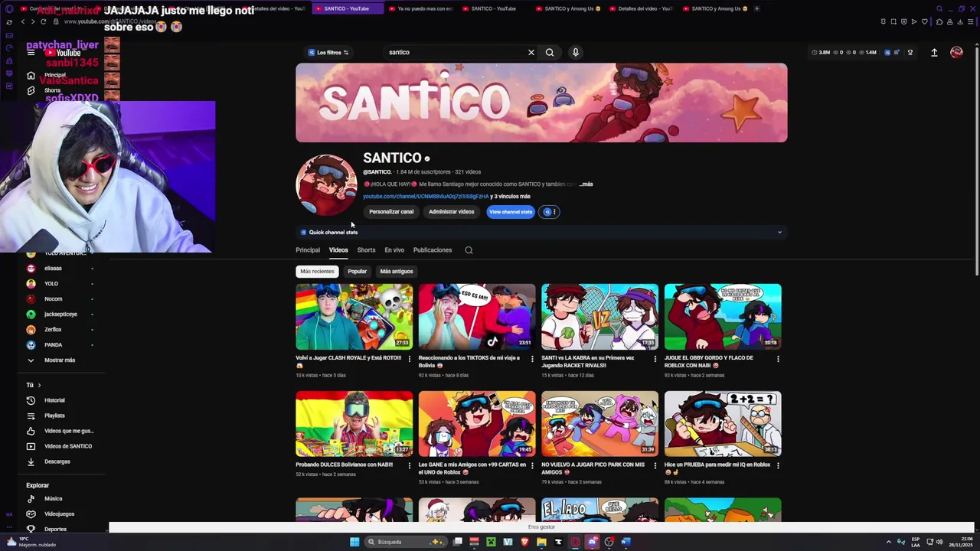The width and height of the screenshot is (980, 551).
Task: Search within channel using magnifier icon
Action: pyautogui.click(x=469, y=250)
